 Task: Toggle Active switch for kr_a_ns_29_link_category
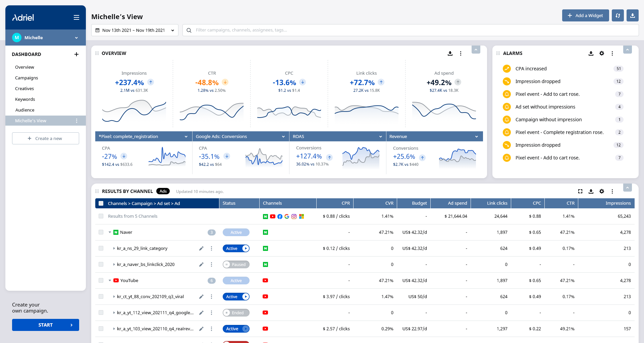point(236,249)
